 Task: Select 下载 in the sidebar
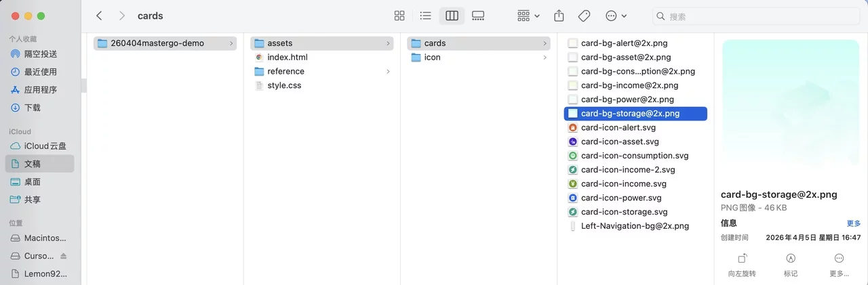[x=32, y=108]
